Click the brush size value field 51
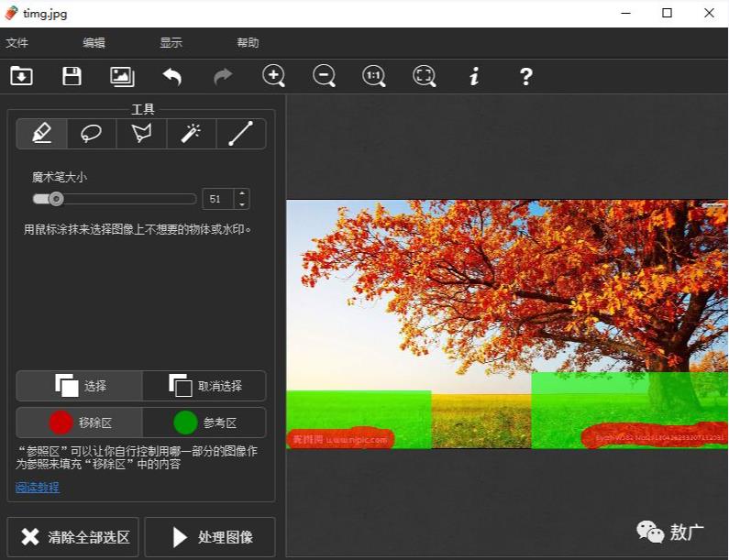 (x=218, y=199)
